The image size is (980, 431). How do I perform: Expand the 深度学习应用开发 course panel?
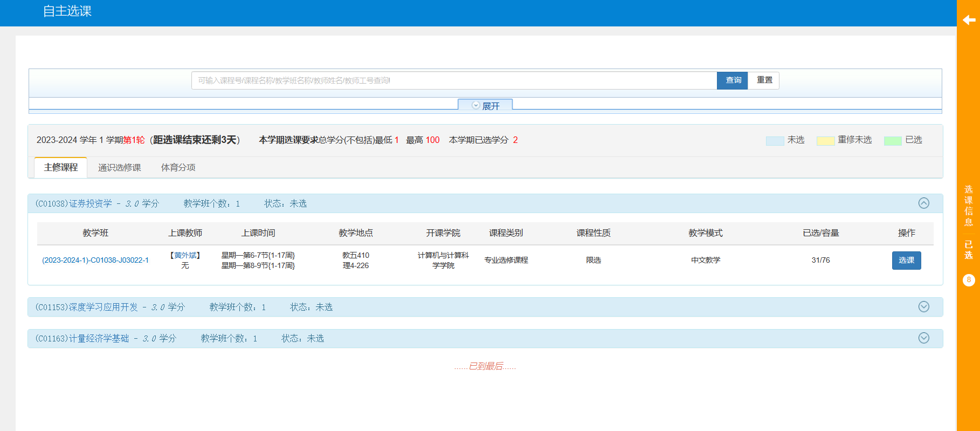tap(923, 307)
